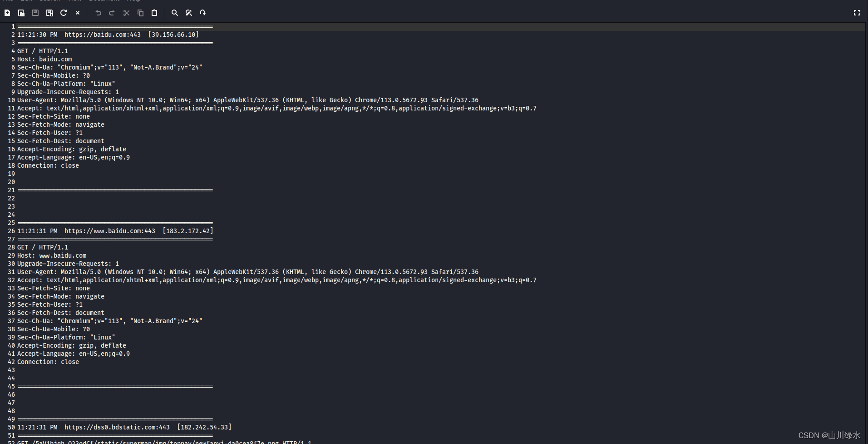Close the document with the X icon
This screenshot has width=868, height=444.
coord(78,13)
